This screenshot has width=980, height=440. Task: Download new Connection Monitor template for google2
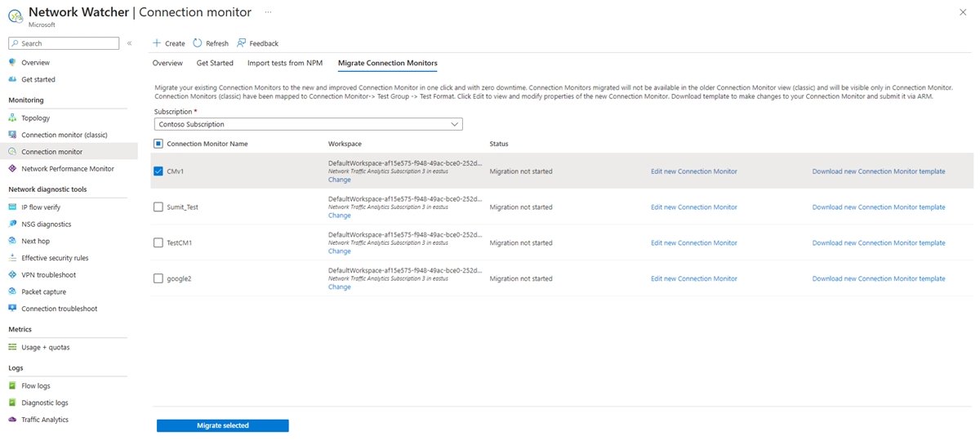pos(878,279)
